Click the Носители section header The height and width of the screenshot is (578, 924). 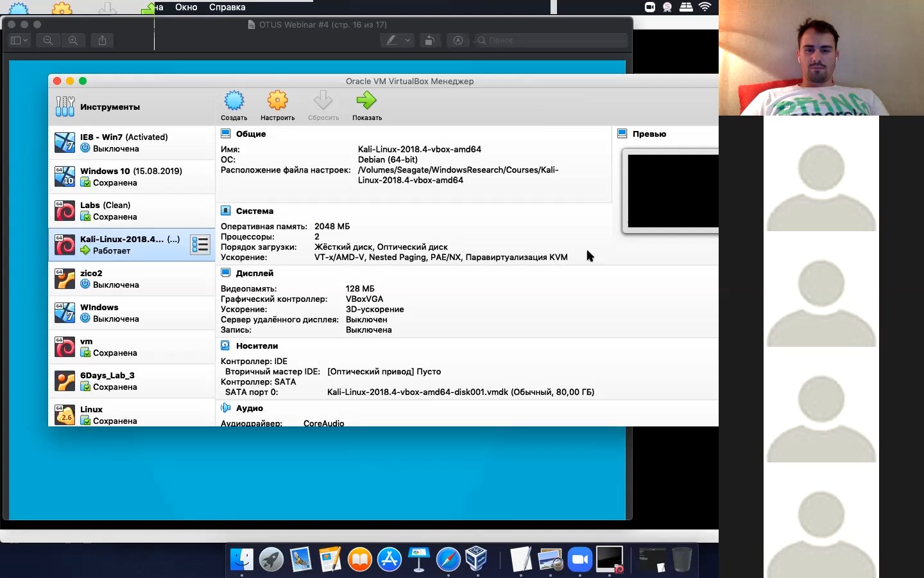coord(257,346)
